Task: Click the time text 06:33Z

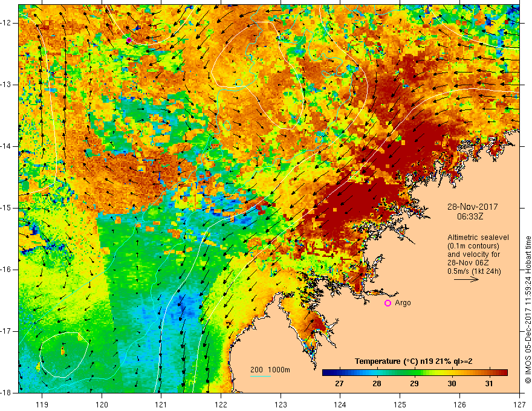Action: [x=470, y=216]
